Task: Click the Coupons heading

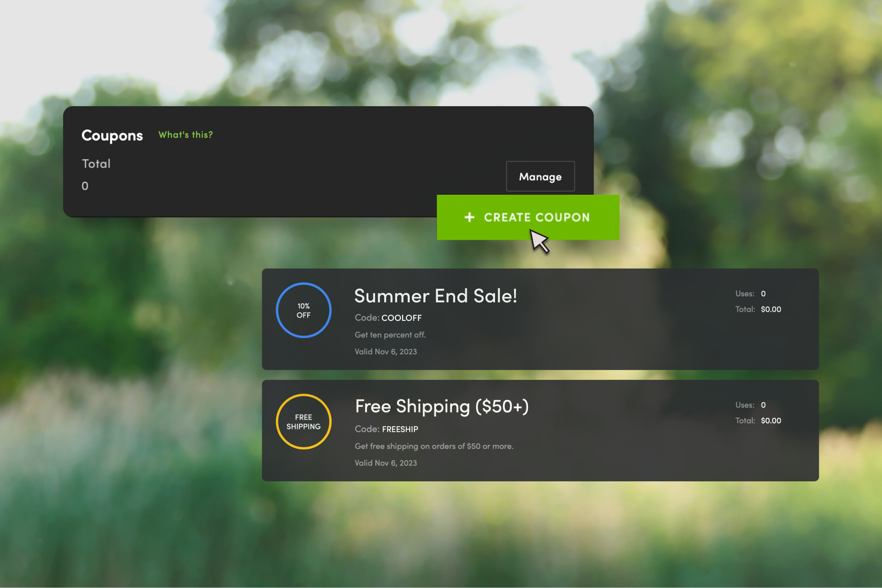Action: point(112,135)
